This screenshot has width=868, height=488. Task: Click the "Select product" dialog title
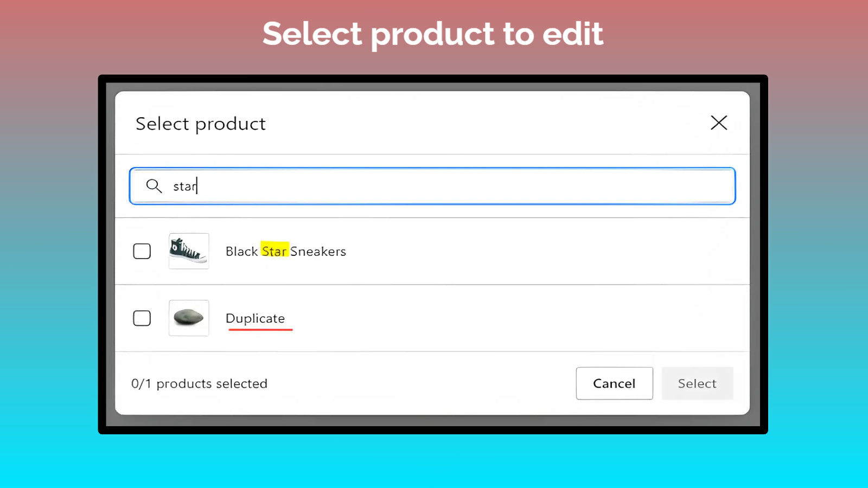click(201, 124)
